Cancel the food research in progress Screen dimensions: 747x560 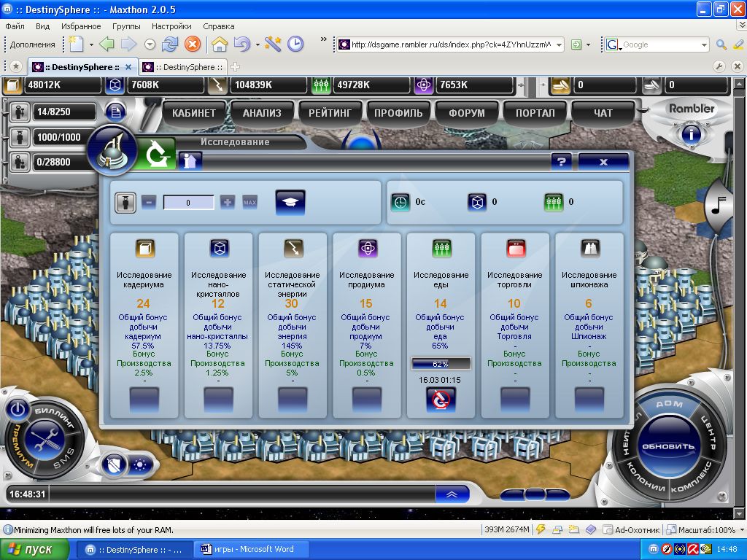click(441, 400)
